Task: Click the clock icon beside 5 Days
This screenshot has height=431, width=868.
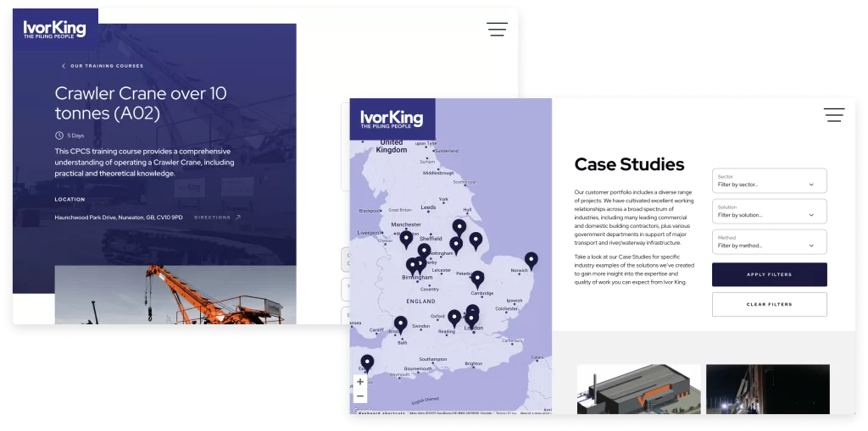Action: point(59,135)
